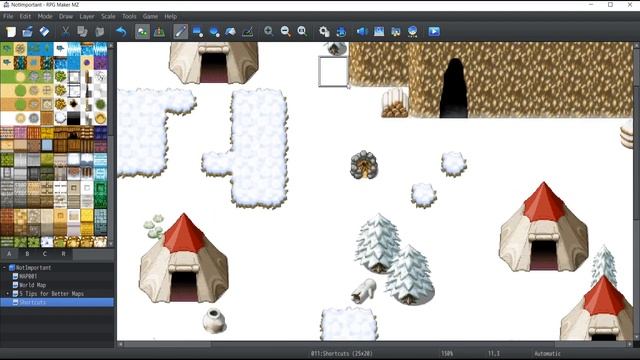Click the Open Project folder icon
The height and width of the screenshot is (360, 640).
pos(27,31)
